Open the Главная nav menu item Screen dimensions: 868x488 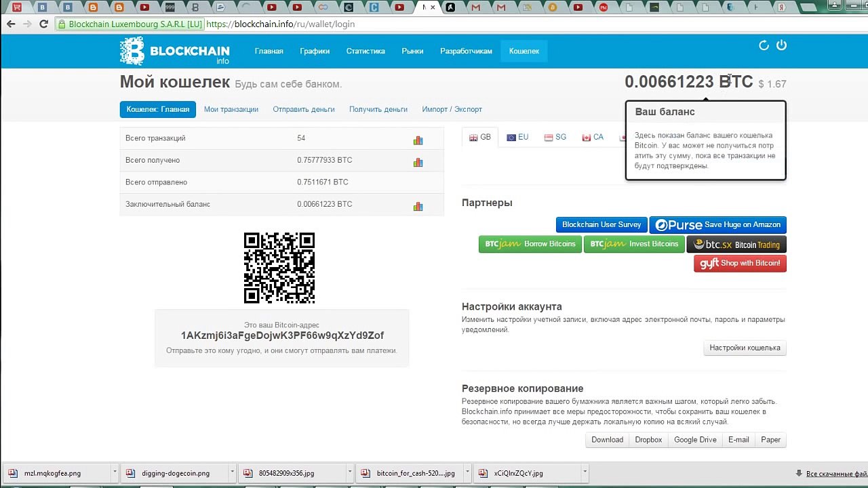point(269,51)
